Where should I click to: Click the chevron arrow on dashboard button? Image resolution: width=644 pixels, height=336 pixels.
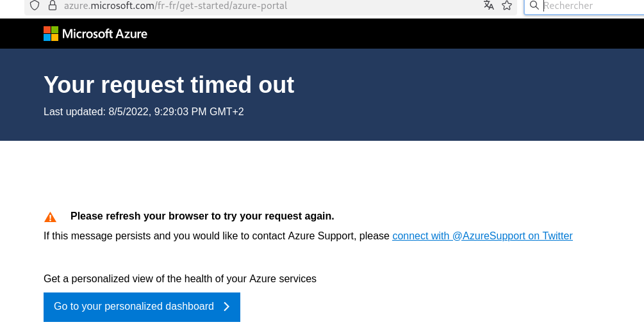pyautogui.click(x=226, y=307)
